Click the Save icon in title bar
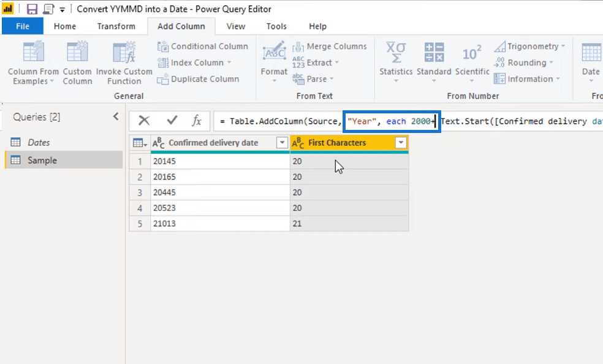603x364 pixels. pyautogui.click(x=32, y=9)
